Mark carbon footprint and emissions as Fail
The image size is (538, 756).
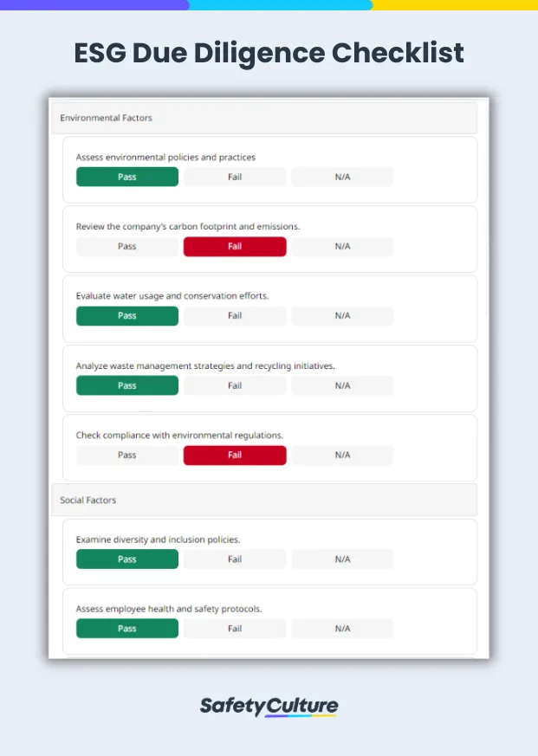(234, 246)
